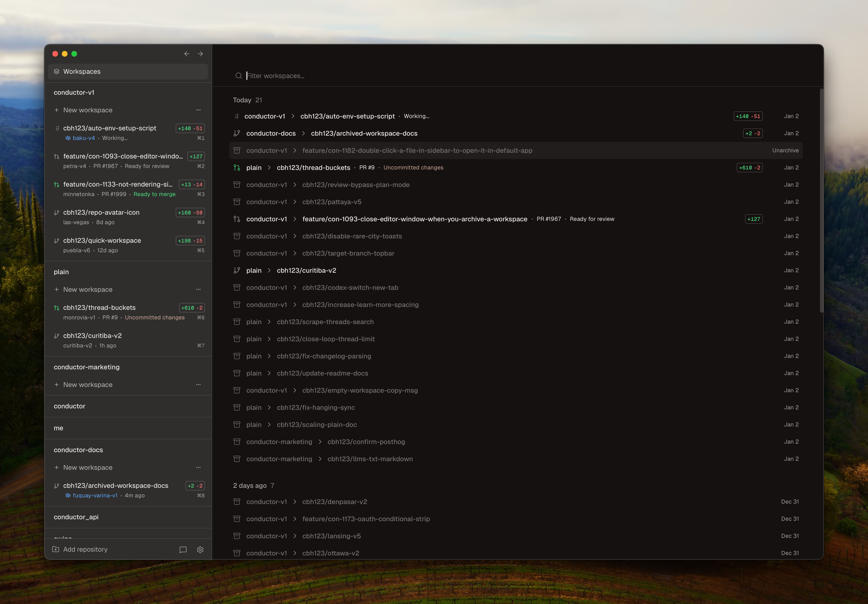868x604 pixels.
Task: Open the overflow menu beside New workspace under conductor-v1
Action: (x=198, y=110)
